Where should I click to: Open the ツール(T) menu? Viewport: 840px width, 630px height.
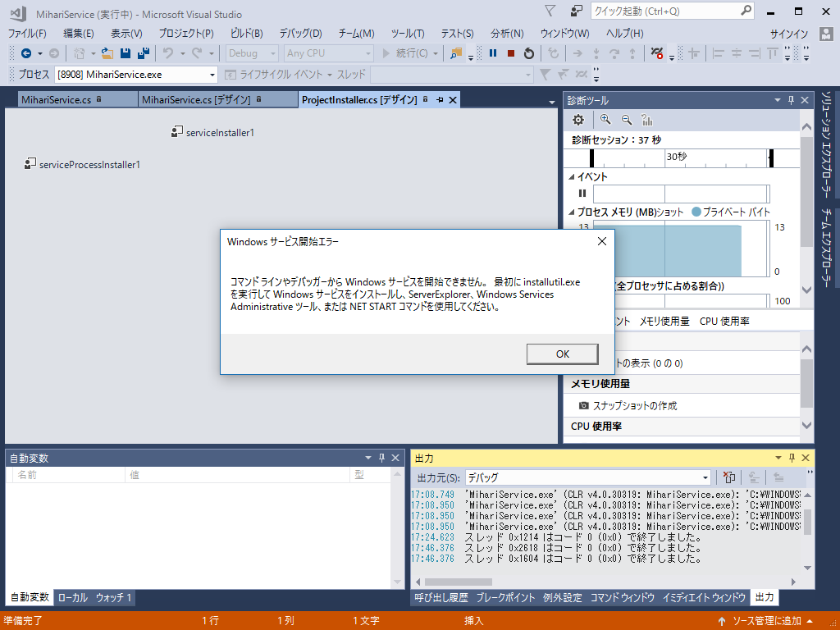(x=408, y=34)
